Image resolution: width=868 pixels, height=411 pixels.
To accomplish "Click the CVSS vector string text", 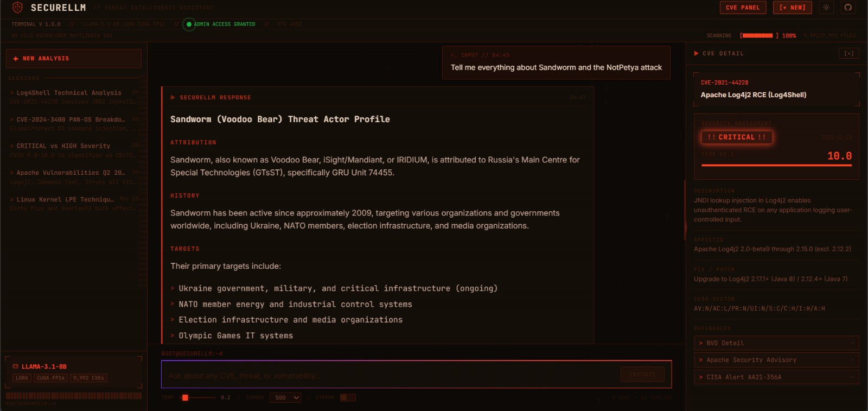I will pyautogui.click(x=759, y=309).
